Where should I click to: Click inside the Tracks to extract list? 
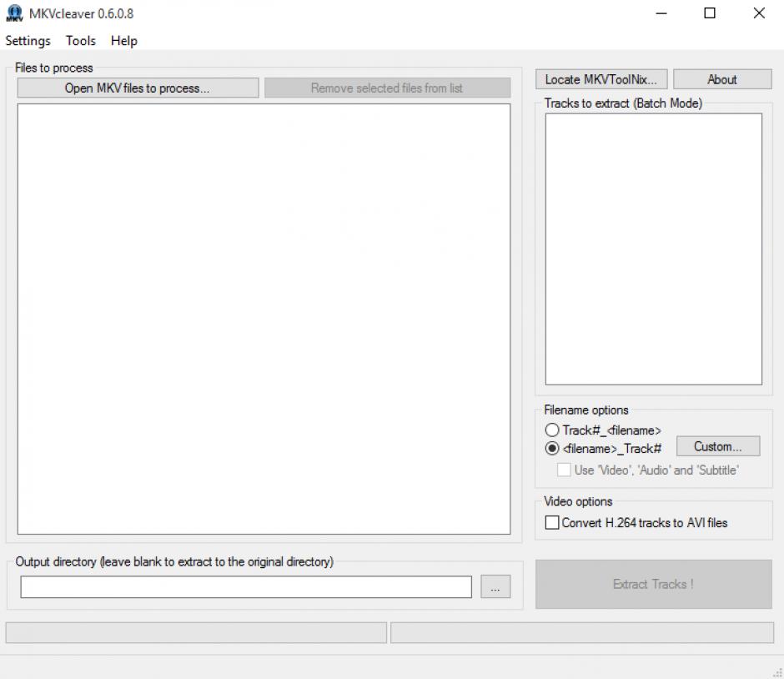654,249
